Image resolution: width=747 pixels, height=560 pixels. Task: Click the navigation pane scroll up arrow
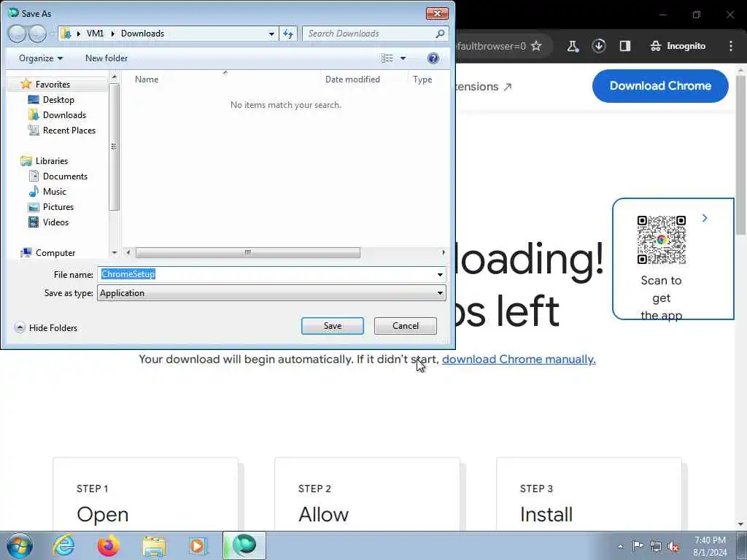pos(114,77)
